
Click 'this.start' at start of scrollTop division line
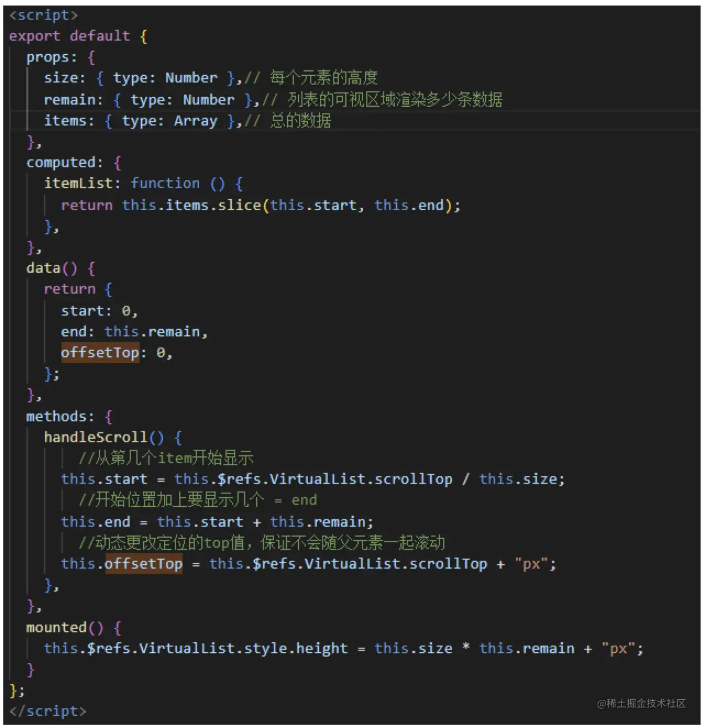click(105, 480)
